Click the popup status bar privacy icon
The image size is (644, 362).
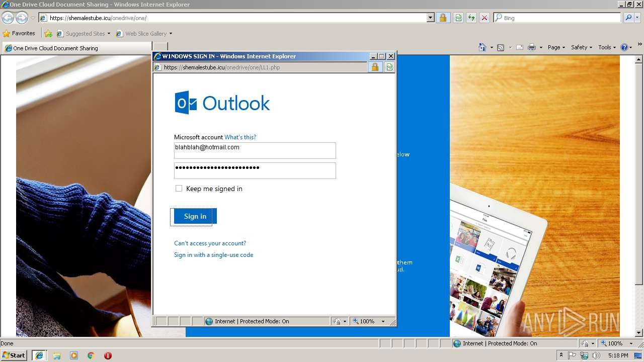click(338, 321)
